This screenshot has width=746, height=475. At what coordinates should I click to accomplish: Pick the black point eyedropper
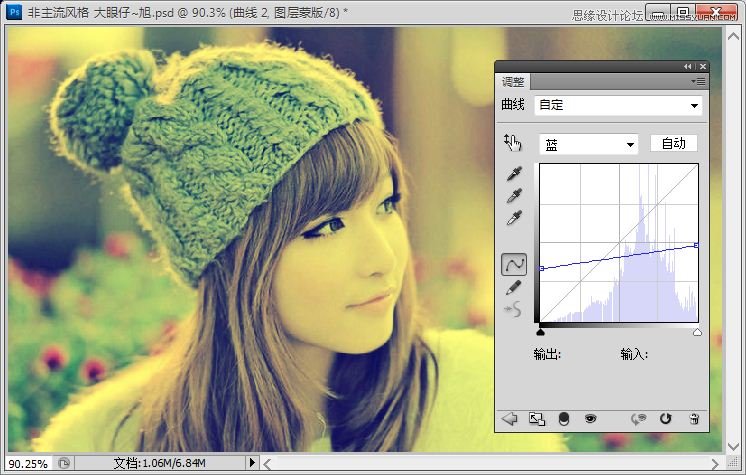point(514,174)
